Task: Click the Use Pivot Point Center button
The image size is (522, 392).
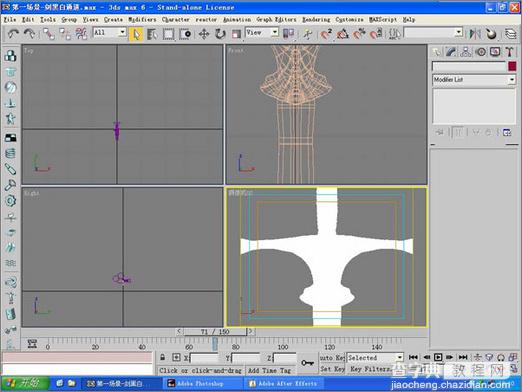Action: [288, 34]
